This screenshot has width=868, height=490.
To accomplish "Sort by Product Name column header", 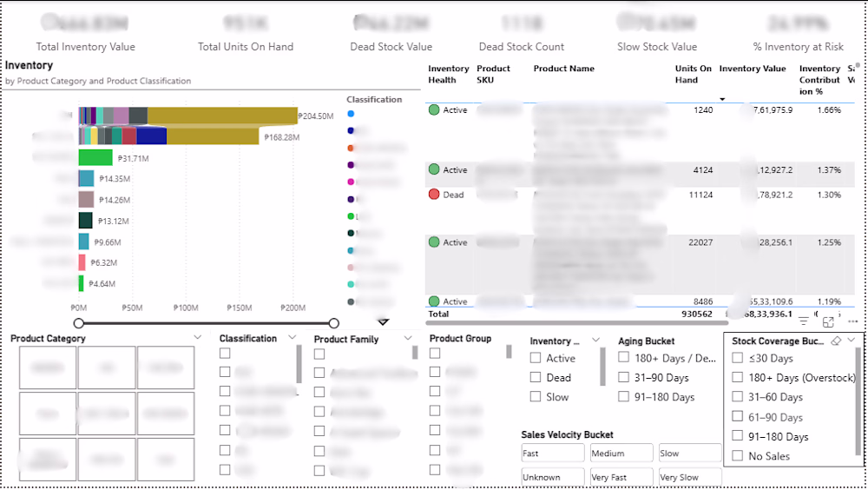I will tap(563, 69).
